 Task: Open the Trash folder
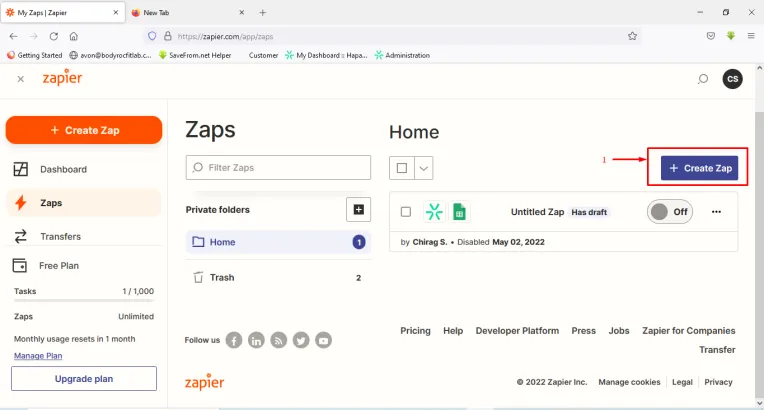coord(222,277)
